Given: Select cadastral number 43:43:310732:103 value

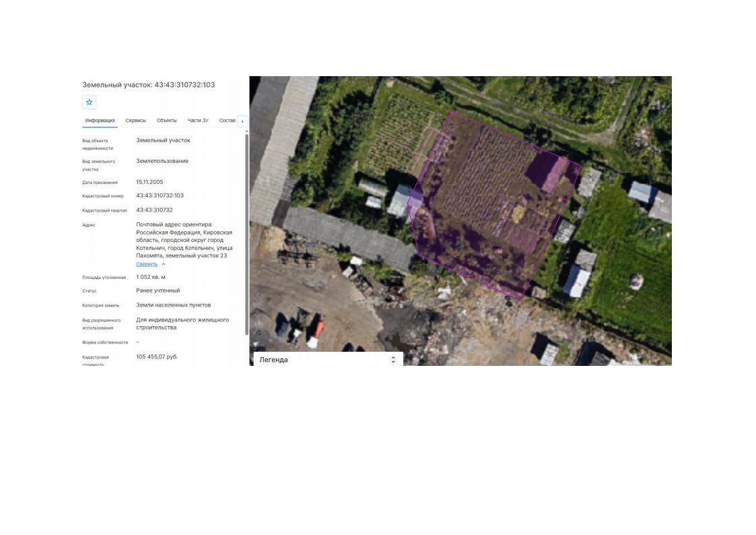Looking at the screenshot, I should click(160, 196).
